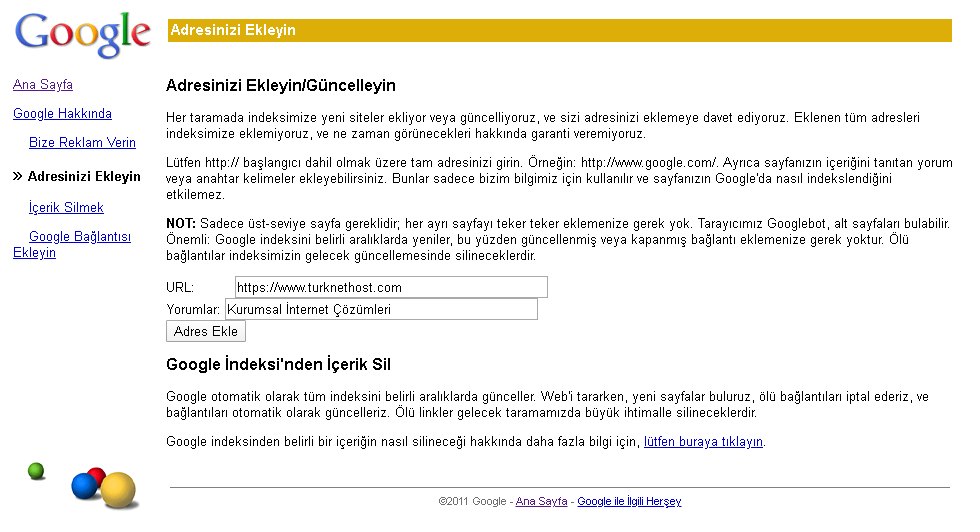Focus the Yorumlar text field
The height and width of the screenshot is (532, 980).
[x=381, y=309]
